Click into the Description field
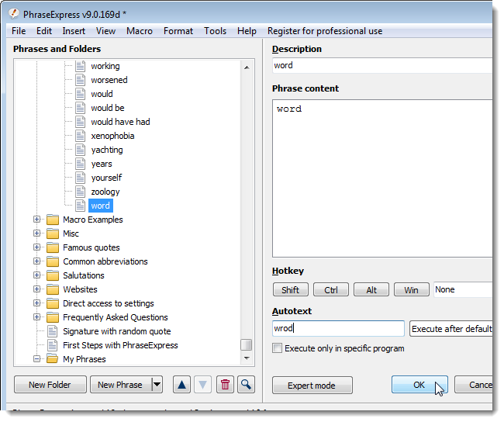The height and width of the screenshot is (422, 504). 382,66
